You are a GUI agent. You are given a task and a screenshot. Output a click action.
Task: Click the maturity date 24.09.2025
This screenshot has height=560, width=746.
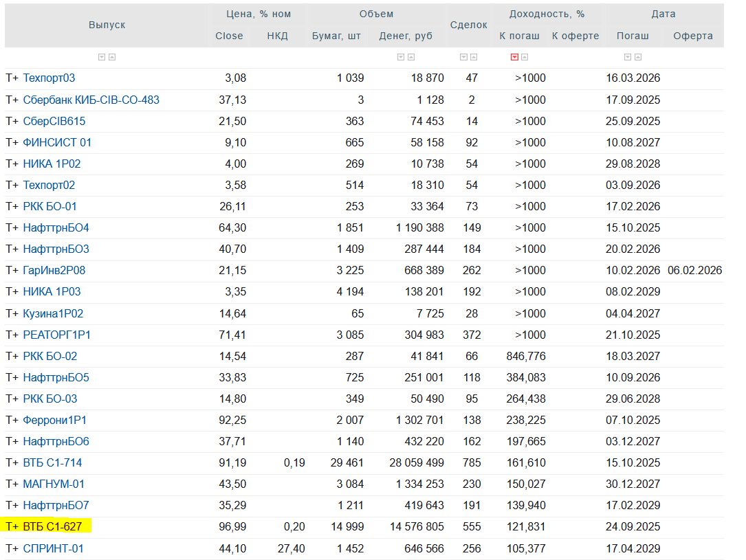point(633,527)
